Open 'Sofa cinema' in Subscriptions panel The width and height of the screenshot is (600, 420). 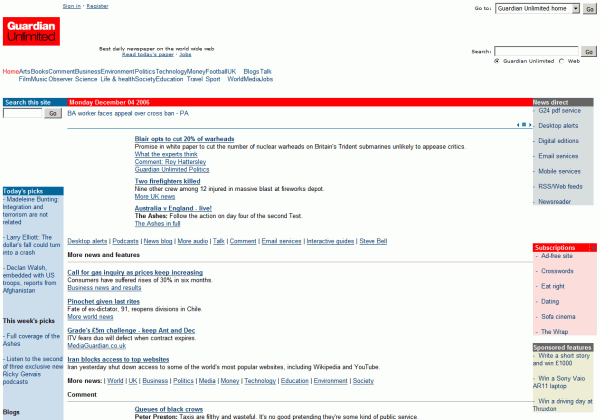coord(558,317)
